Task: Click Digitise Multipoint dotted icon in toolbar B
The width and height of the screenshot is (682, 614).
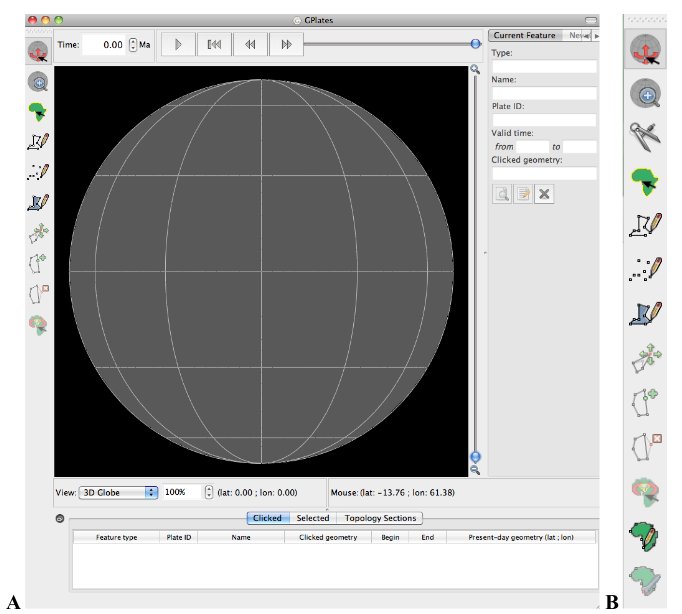Action: tap(645, 269)
